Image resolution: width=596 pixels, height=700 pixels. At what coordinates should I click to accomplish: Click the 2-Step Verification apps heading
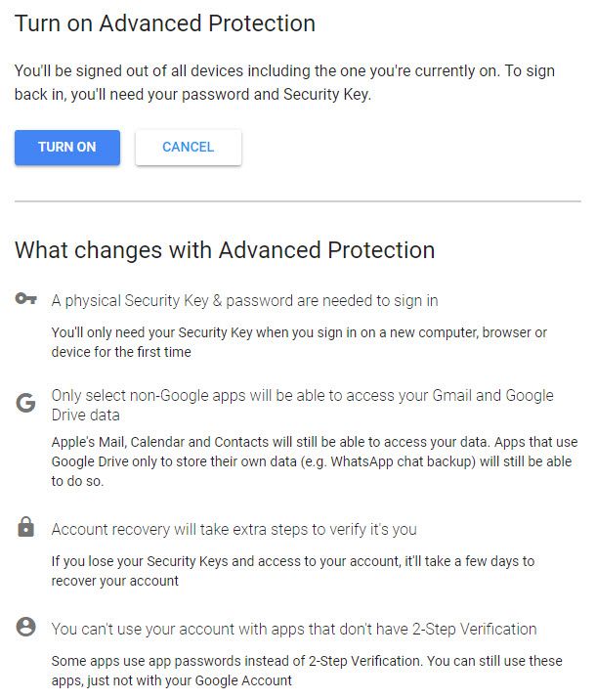294,629
